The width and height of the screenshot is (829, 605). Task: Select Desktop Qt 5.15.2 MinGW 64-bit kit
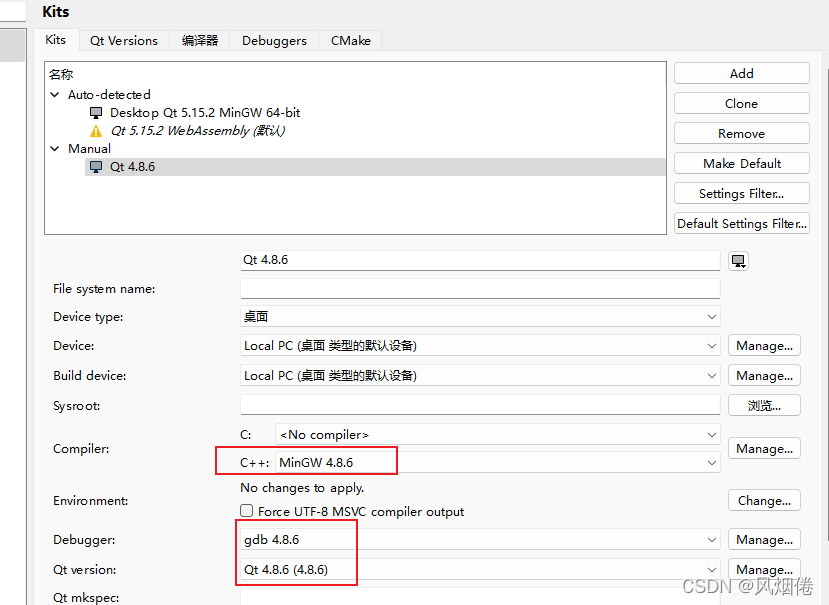(205, 113)
